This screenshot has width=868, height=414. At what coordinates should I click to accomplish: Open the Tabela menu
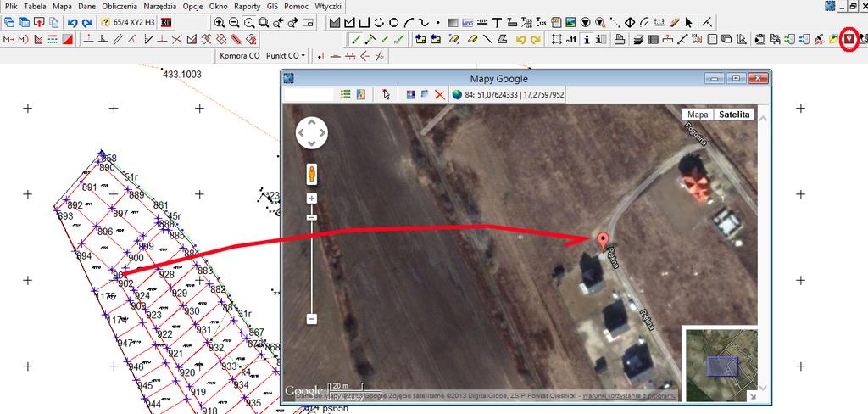(36, 7)
